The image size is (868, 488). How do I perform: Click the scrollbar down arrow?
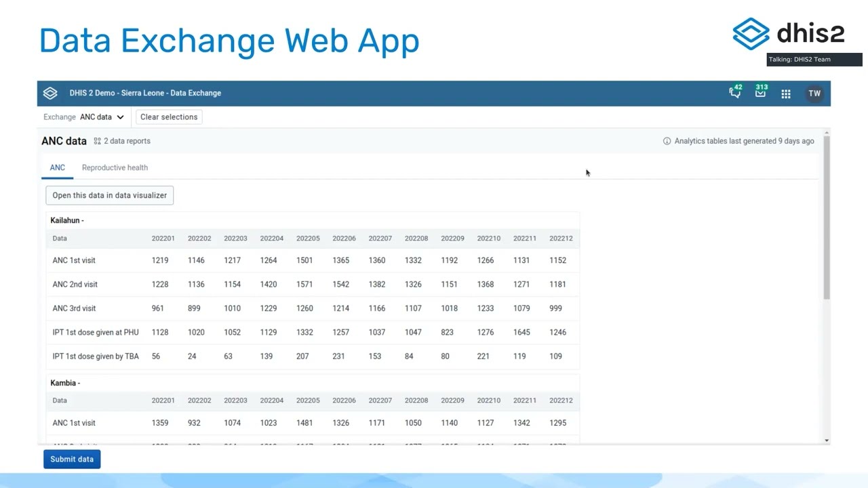pyautogui.click(x=827, y=441)
